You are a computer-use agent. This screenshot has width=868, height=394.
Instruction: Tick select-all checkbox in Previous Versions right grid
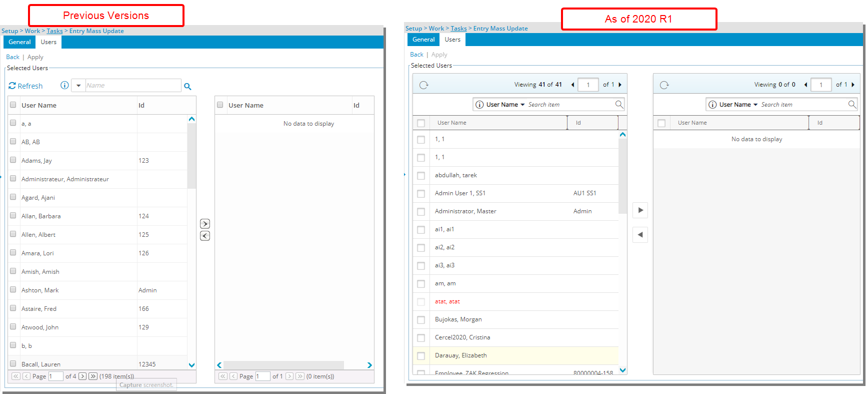click(220, 105)
